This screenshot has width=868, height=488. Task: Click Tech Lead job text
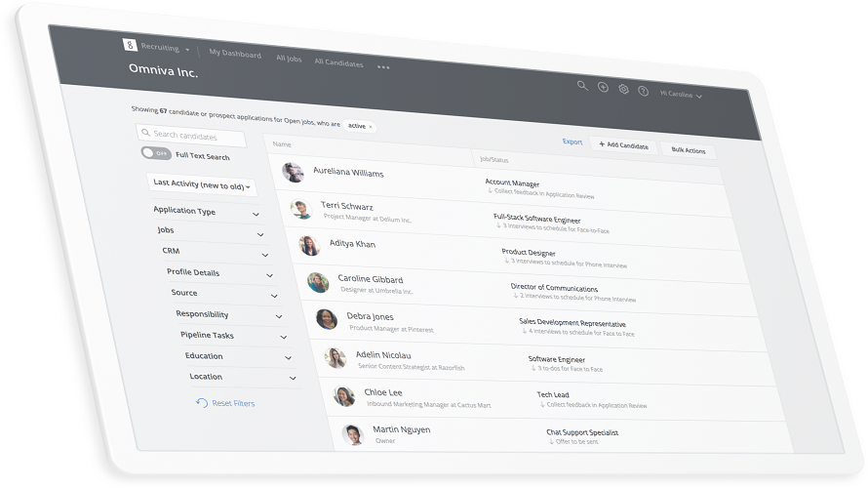pos(552,394)
